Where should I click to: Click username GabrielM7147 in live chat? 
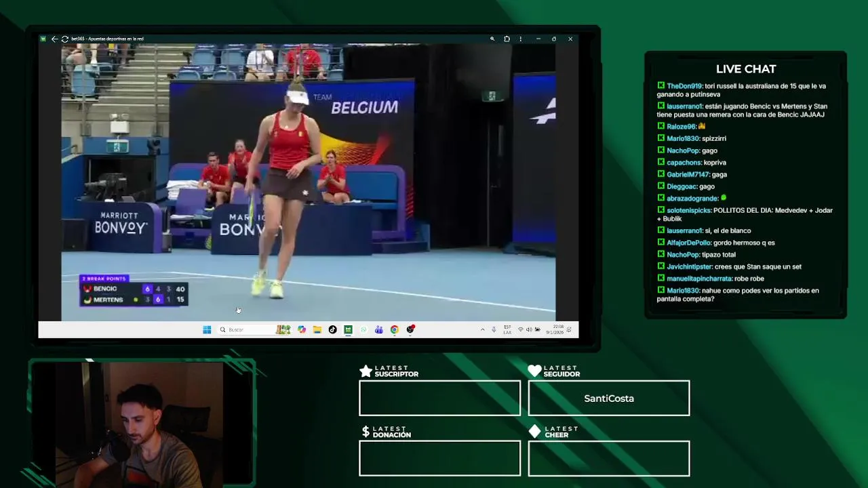[x=688, y=174]
